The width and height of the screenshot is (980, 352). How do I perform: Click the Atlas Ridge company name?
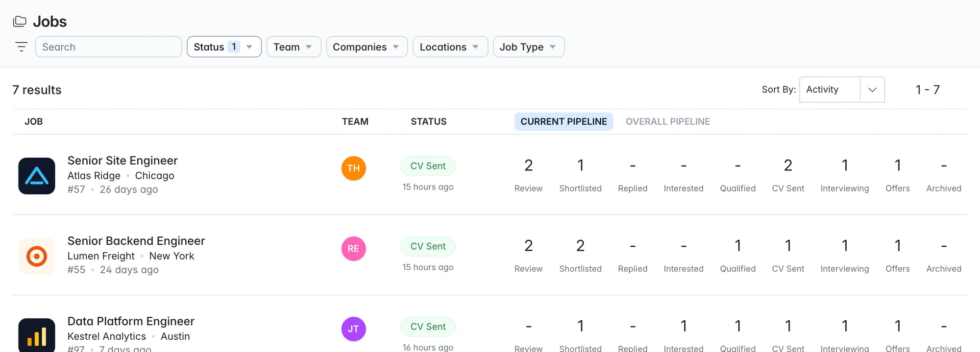pyautogui.click(x=94, y=175)
